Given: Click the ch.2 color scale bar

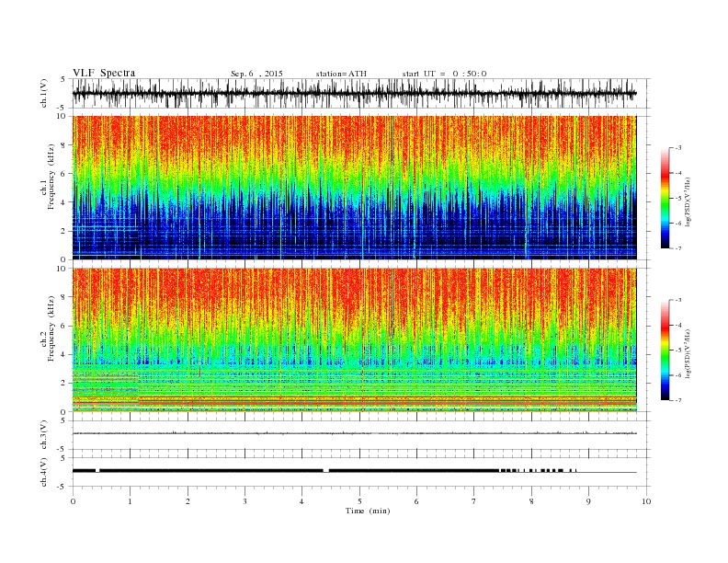Looking at the screenshot, I should click(x=665, y=350).
